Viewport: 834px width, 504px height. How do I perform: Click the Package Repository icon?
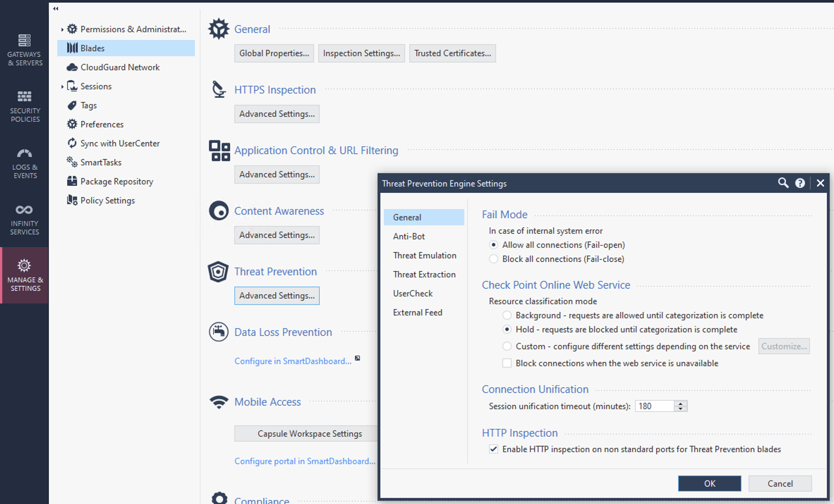click(x=72, y=181)
